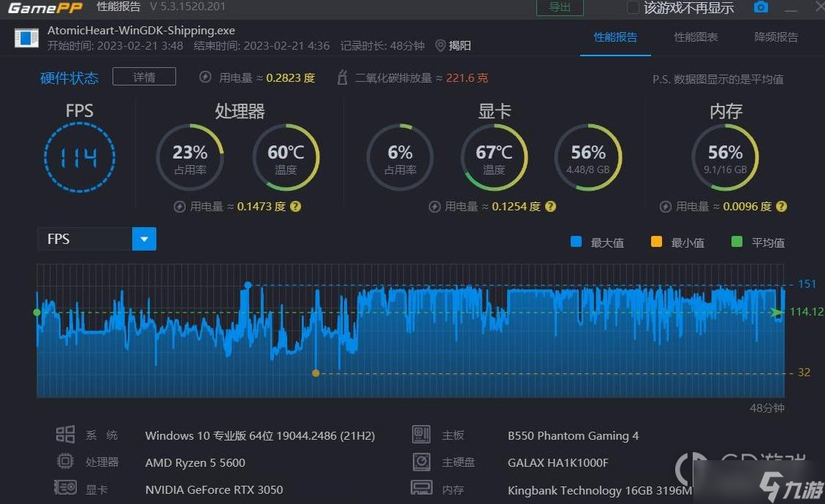Image resolution: width=825 pixels, height=504 pixels.
Task: Click the orange 最小值 legend swatch
Action: click(x=656, y=242)
